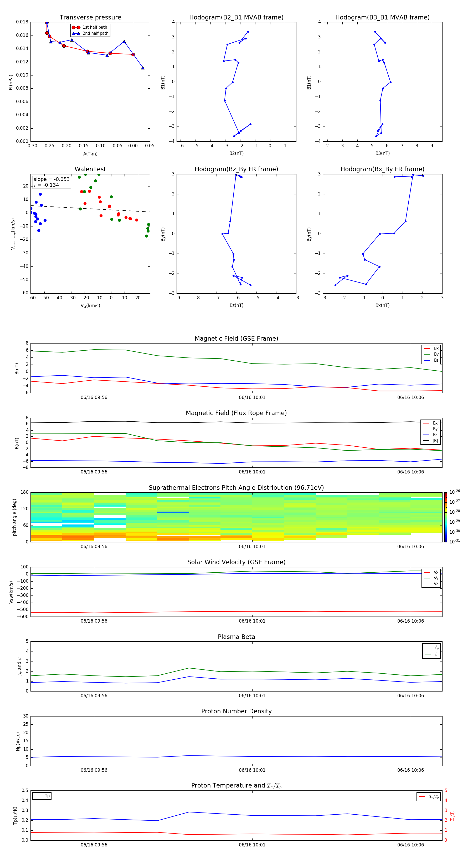This screenshot has height=868, width=473.
Task: Click the pitch angle distribution colorbar
Action: (446, 517)
